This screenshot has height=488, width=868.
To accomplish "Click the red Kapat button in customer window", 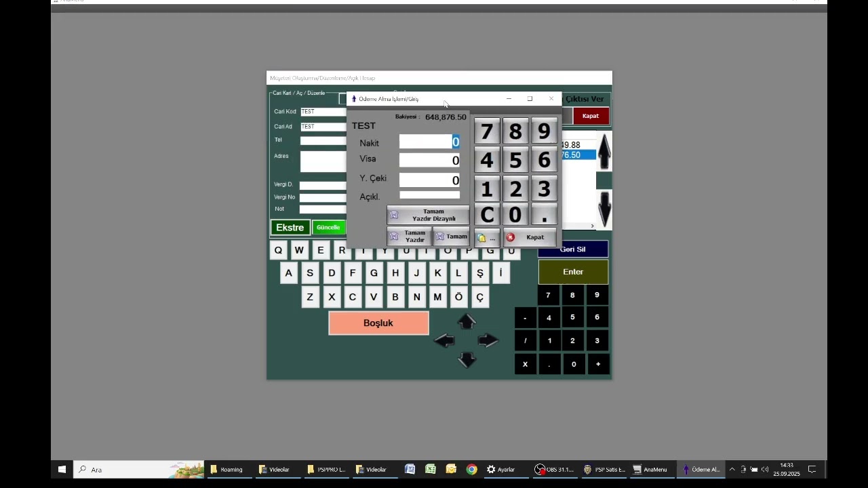I will 591,116.
